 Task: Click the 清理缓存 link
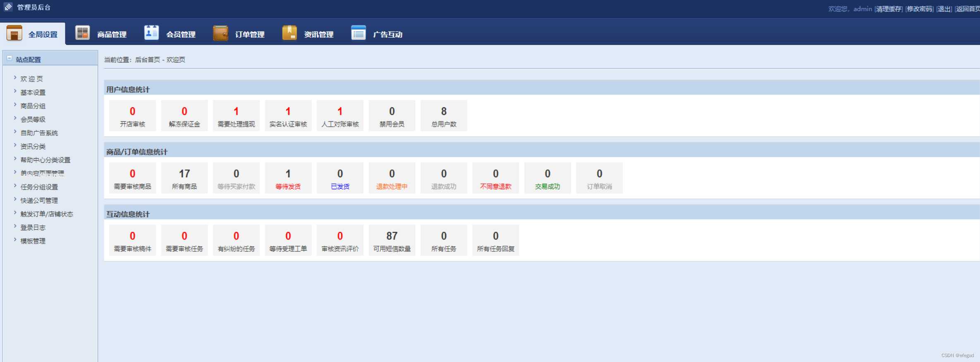pyautogui.click(x=888, y=9)
